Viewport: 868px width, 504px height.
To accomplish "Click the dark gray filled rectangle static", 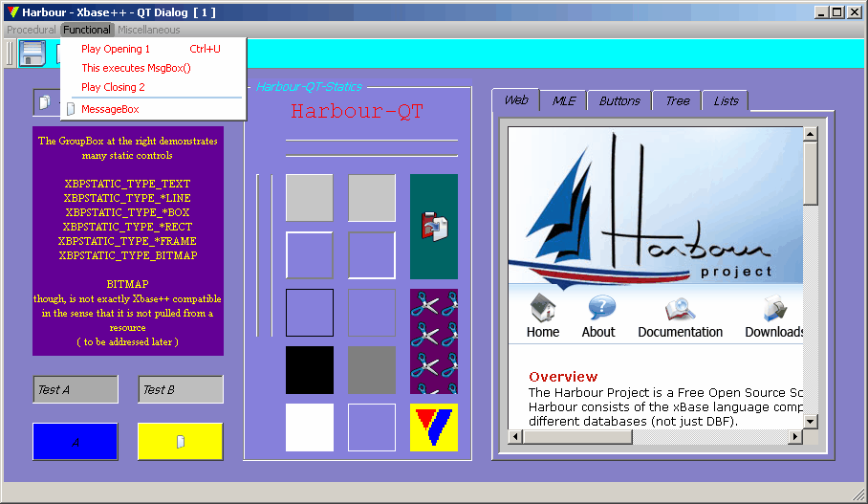I will tap(372, 370).
